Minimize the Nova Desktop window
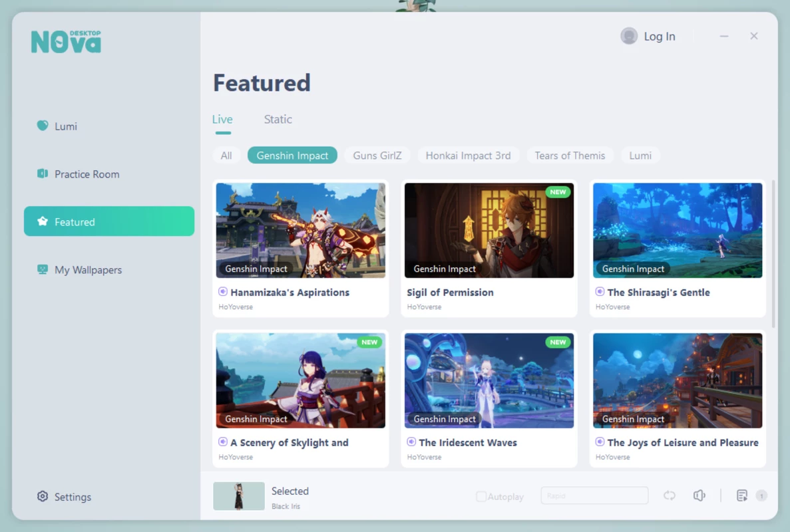The image size is (790, 532). [724, 36]
